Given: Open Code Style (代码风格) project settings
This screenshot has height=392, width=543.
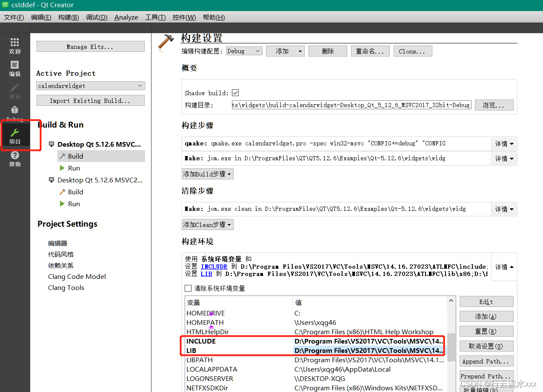Looking at the screenshot, I should click(61, 254).
